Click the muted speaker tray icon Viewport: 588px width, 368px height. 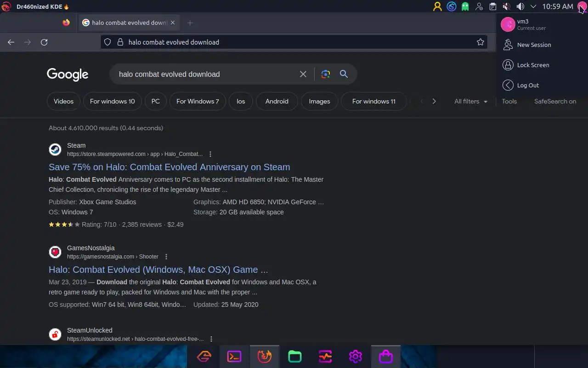pos(506,6)
